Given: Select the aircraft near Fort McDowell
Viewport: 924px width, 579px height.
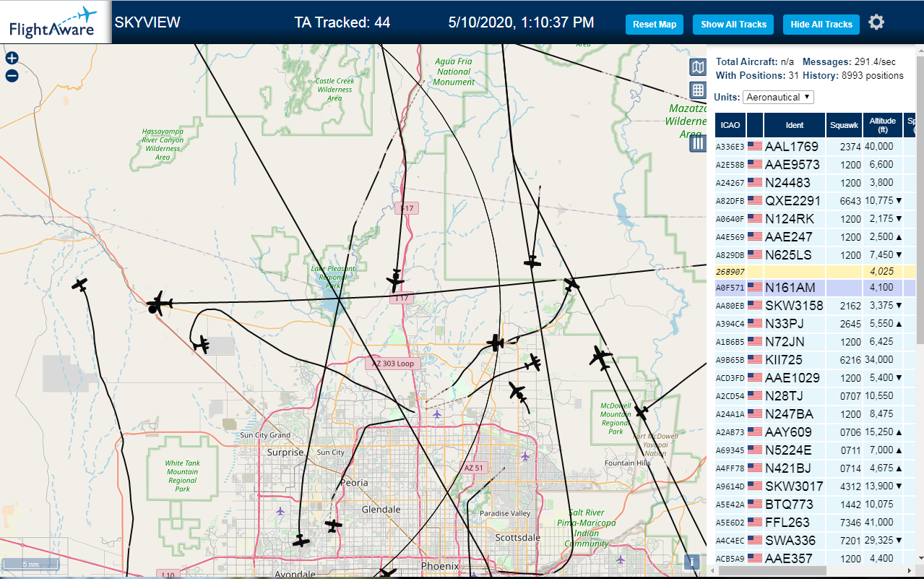Looking at the screenshot, I should click(x=641, y=413).
